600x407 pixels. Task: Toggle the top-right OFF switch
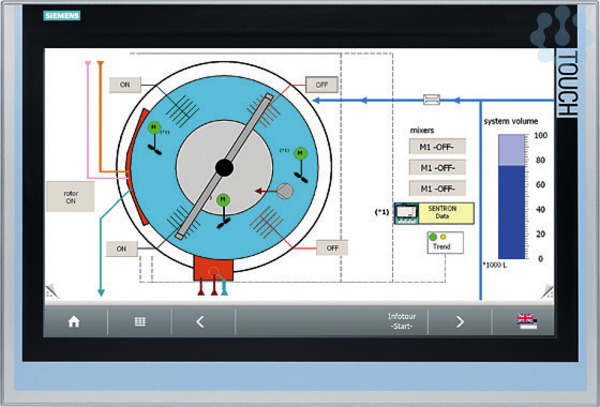coord(321,85)
